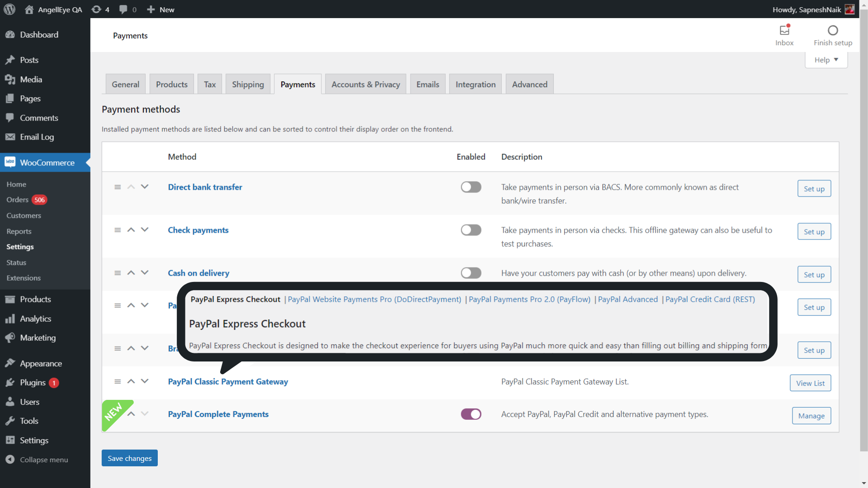Switch to the General tab
868x488 pixels.
point(126,84)
